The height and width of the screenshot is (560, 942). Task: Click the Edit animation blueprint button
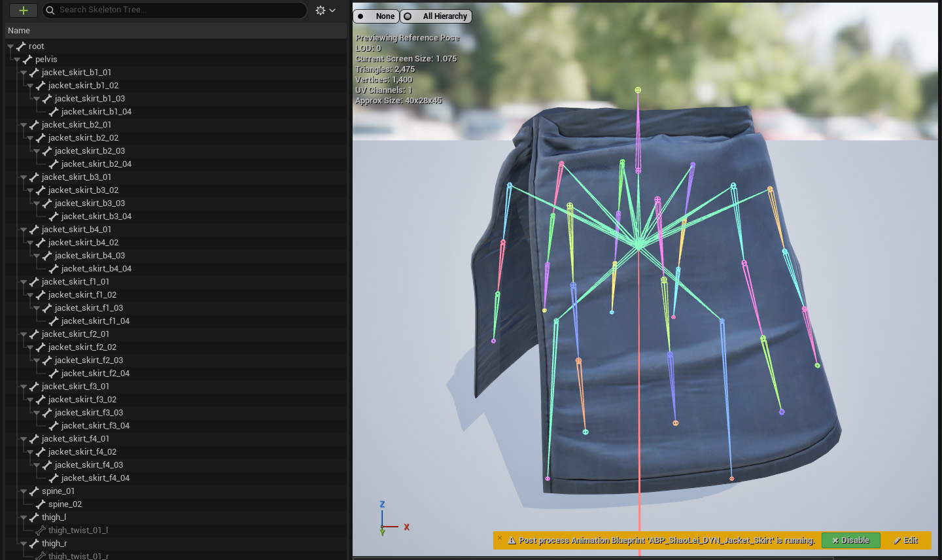click(x=905, y=540)
